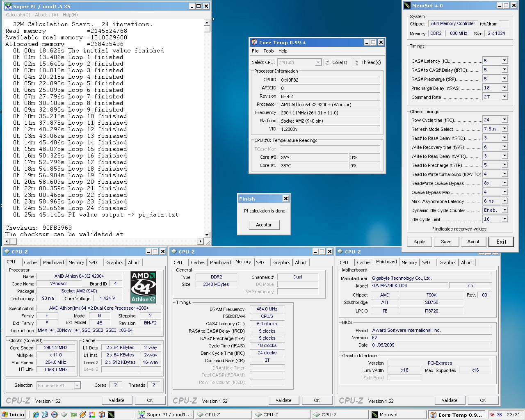Click Super PI title bar icon

(x=8, y=6)
